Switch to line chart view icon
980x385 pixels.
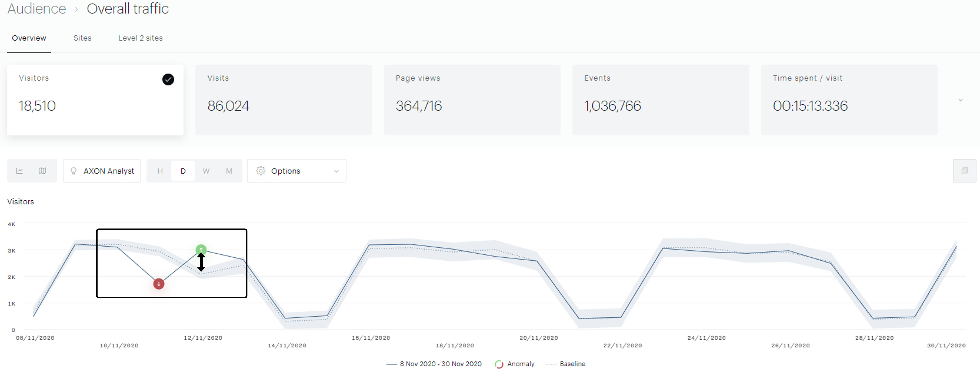(19, 171)
